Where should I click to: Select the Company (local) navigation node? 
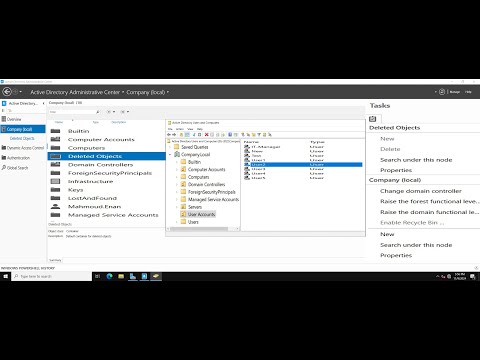click(23, 129)
